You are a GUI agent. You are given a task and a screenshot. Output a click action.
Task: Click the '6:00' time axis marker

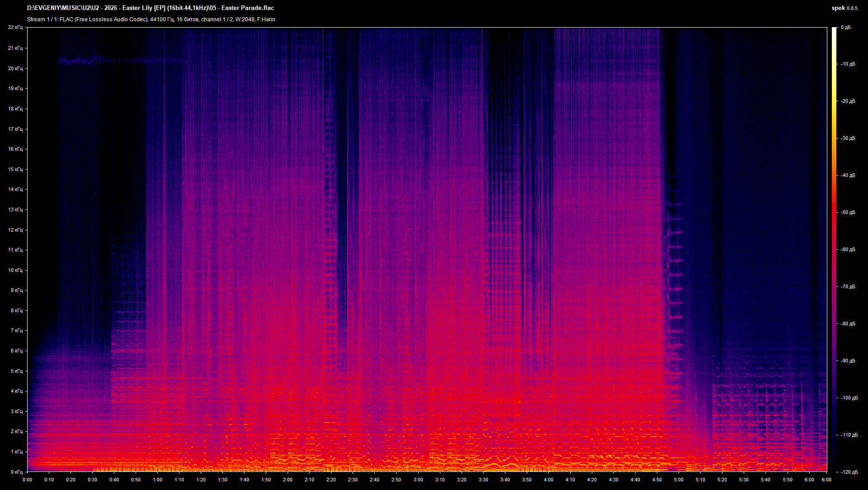pos(809,480)
